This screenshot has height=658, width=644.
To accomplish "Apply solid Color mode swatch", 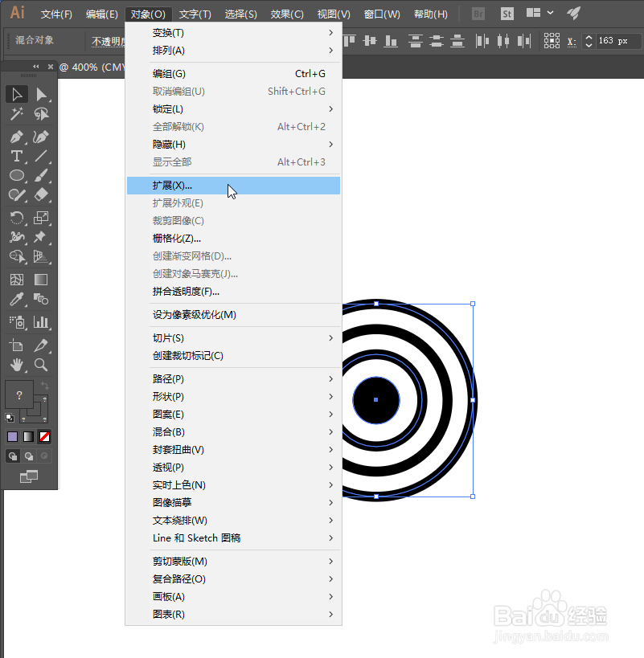I will click(x=13, y=437).
